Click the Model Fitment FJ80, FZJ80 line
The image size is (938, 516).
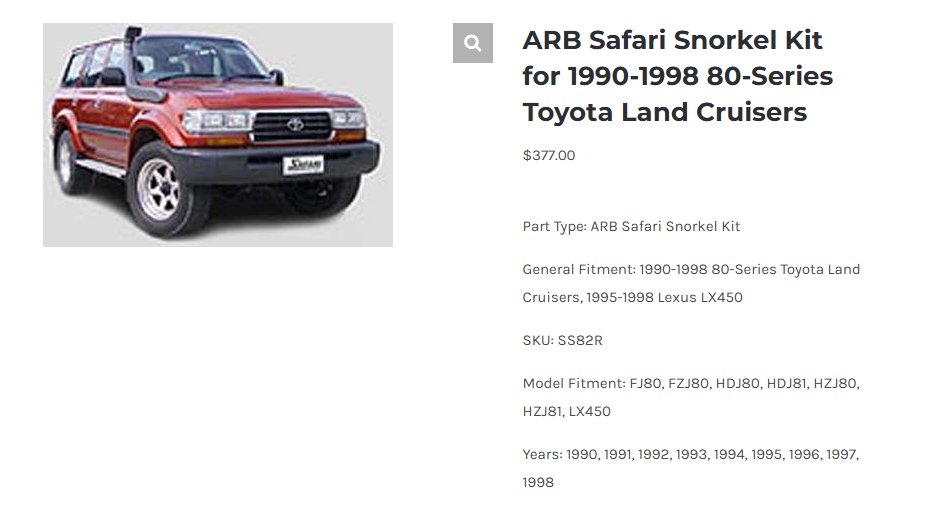tap(691, 397)
